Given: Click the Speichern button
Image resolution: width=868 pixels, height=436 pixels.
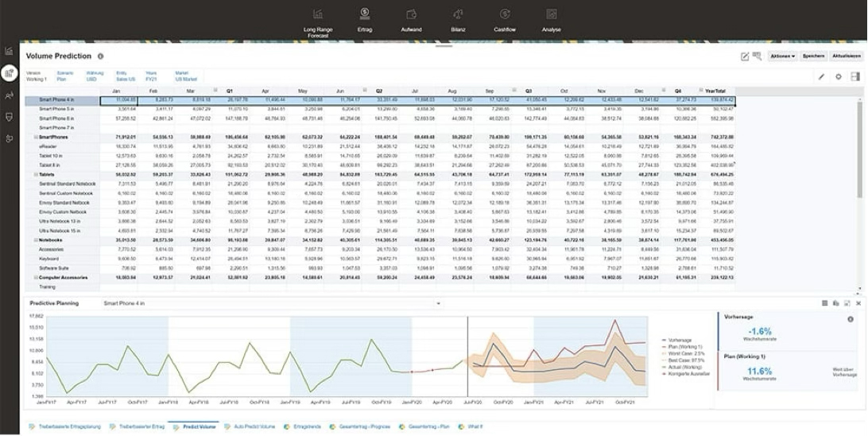Looking at the screenshot, I should (813, 56).
